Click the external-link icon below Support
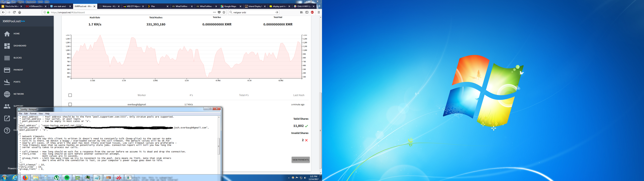The image size is (644, 181). (7, 118)
